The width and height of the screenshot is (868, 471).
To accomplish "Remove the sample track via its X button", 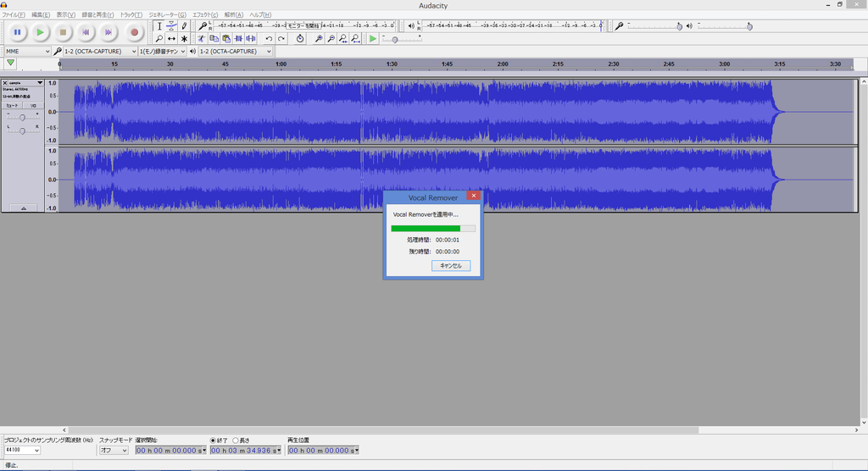I will point(5,82).
